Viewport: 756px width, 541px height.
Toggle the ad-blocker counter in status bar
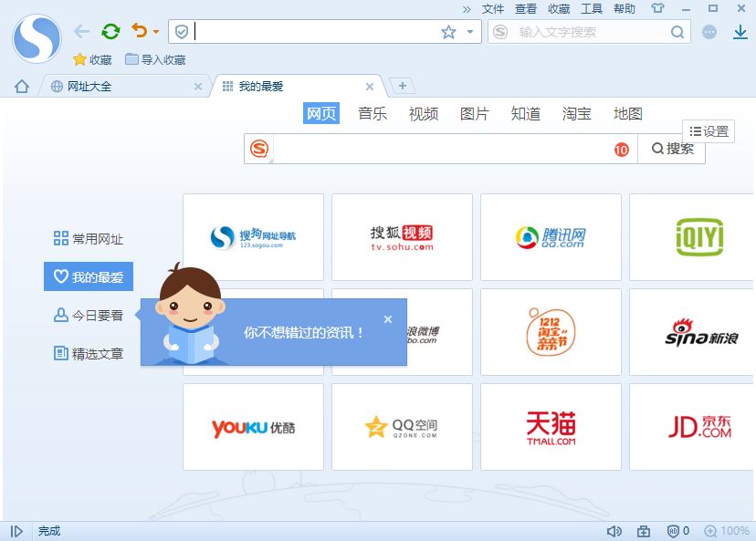coord(676,530)
